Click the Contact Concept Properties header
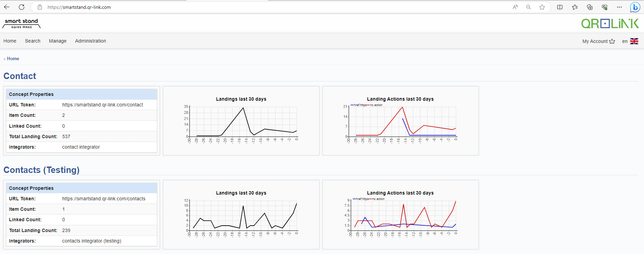The height and width of the screenshot is (254, 644). tap(82, 94)
